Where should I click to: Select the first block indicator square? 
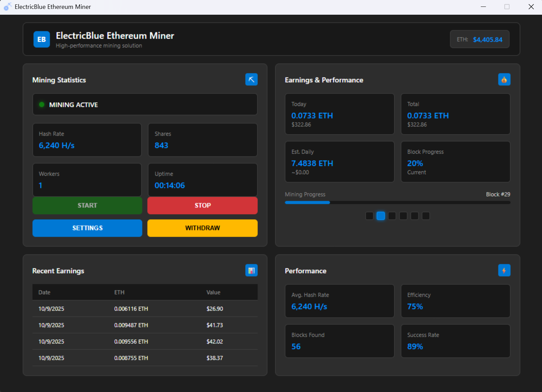(369, 216)
